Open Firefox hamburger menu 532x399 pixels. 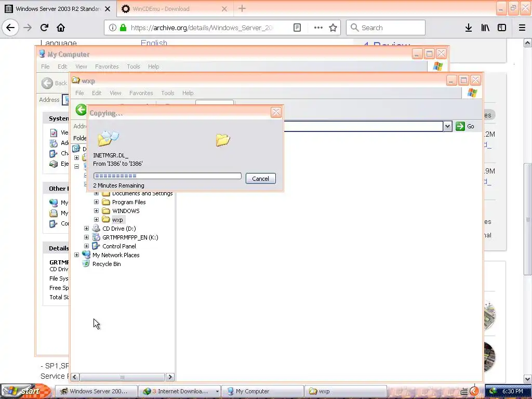coord(522,28)
